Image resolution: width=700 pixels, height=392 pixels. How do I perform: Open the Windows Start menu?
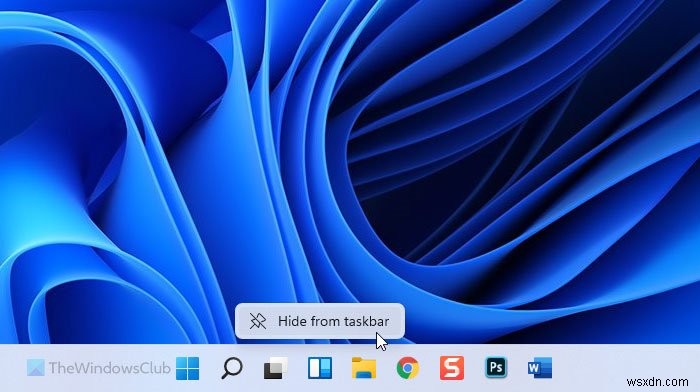coord(188,368)
